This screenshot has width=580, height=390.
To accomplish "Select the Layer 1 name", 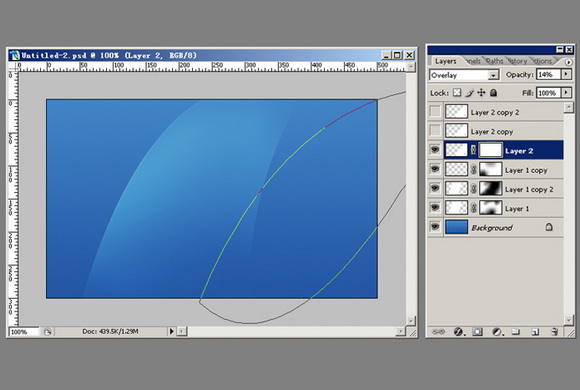I will click(x=517, y=209).
